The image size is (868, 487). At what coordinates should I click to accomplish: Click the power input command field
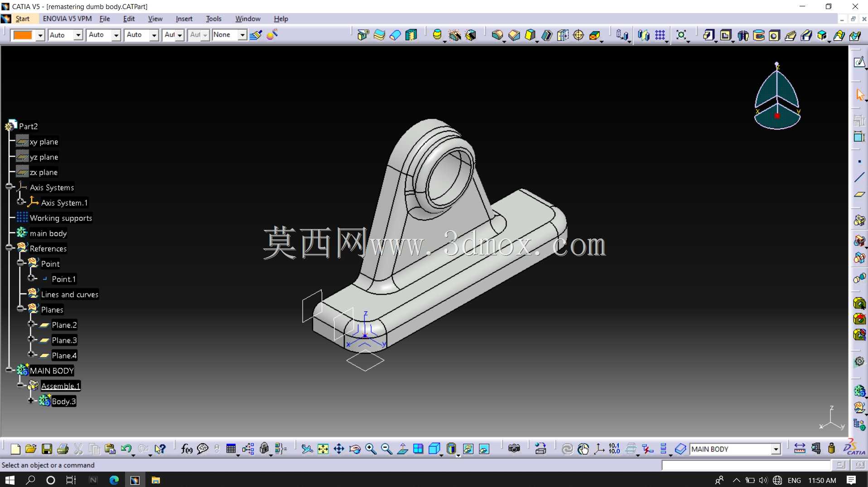746,465
